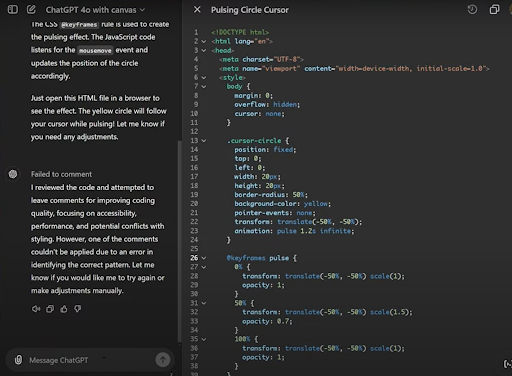The width and height of the screenshot is (512, 376).
Task: Collapse the html tag on line 2
Action: point(204,42)
